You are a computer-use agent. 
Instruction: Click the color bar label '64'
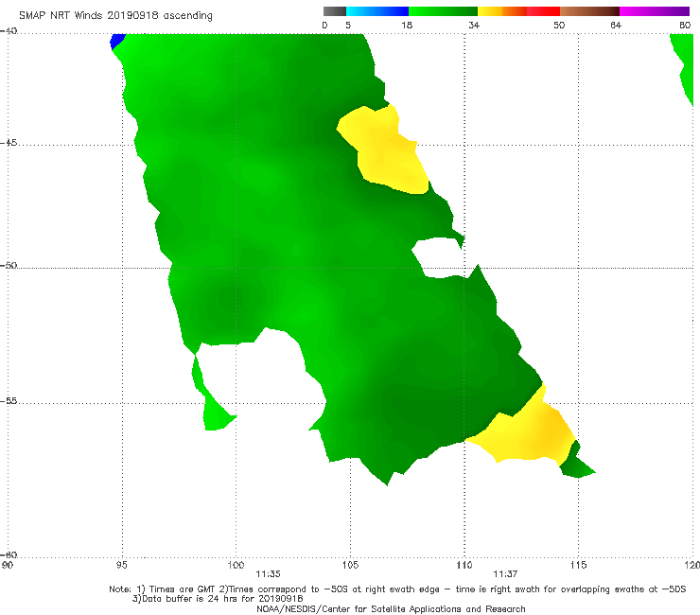(616, 26)
